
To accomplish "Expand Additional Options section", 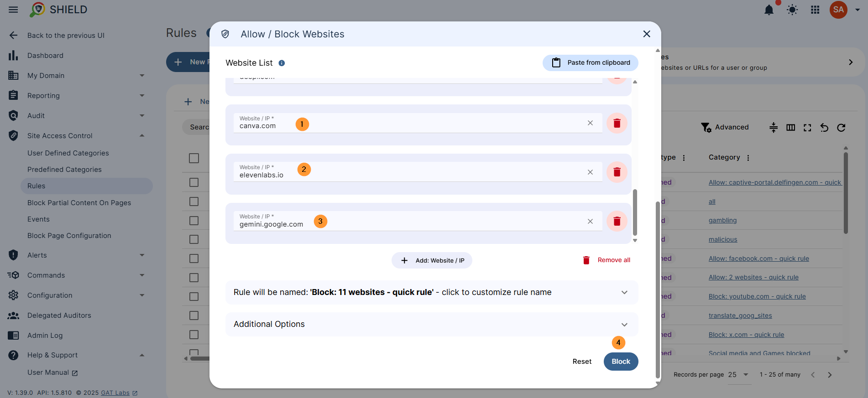I will pos(432,324).
